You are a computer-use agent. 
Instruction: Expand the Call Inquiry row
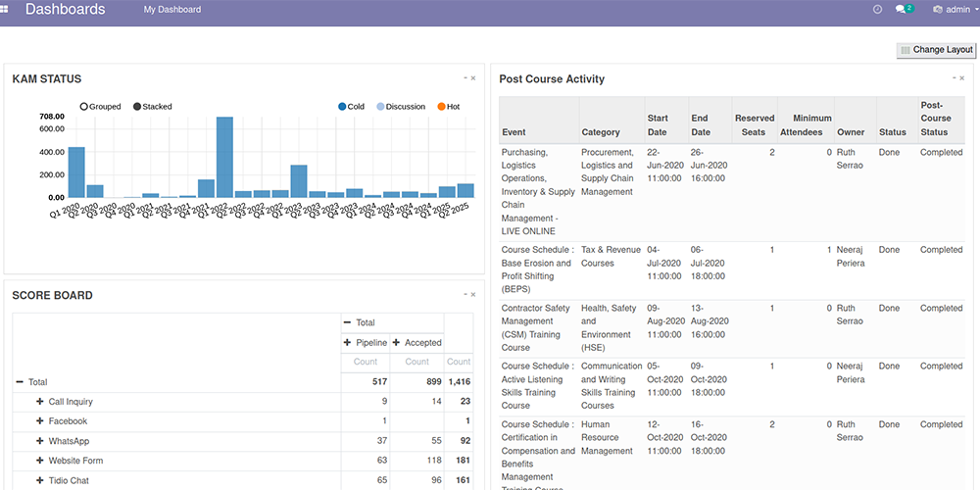(x=40, y=402)
